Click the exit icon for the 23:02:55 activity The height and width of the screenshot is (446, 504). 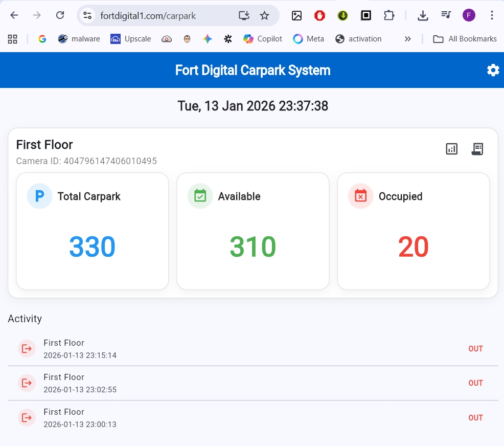pyautogui.click(x=27, y=383)
